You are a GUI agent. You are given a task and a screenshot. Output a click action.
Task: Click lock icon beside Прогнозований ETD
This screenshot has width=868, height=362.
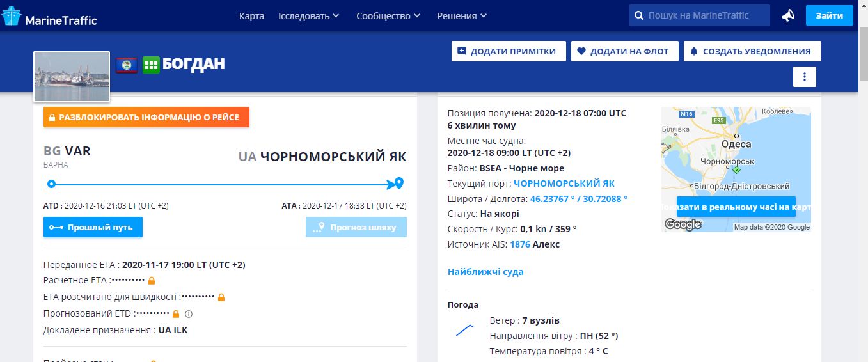(x=175, y=314)
